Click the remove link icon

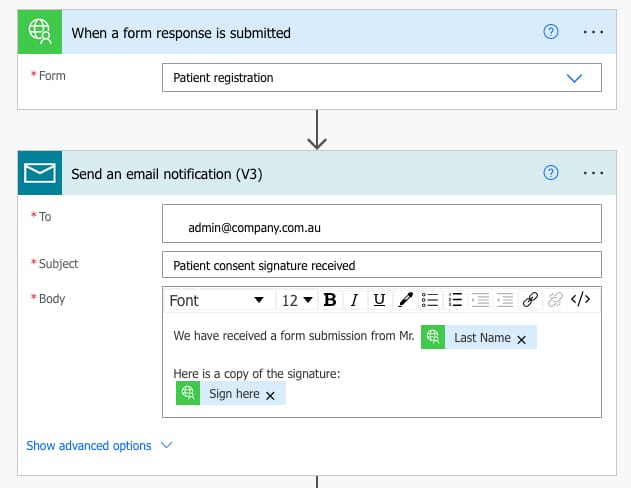[555, 300]
